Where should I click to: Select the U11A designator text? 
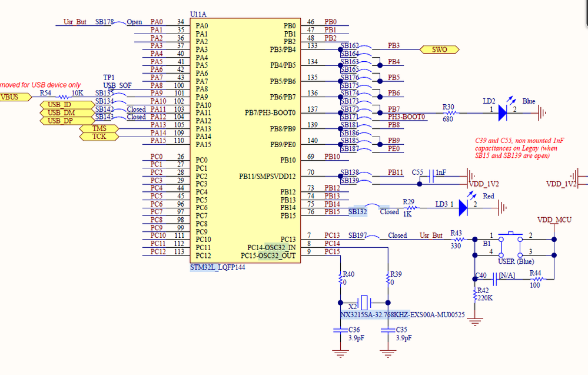198,14
